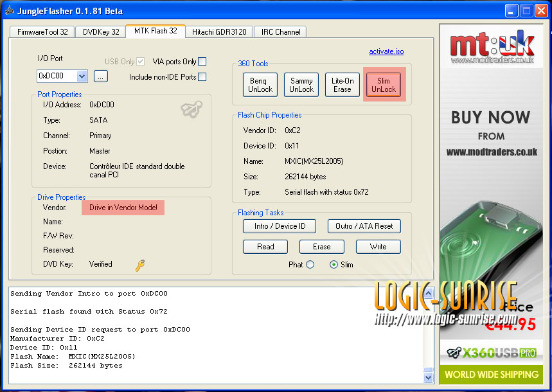Click the JungleFlasher title bar app icon
This screenshot has height=392, width=552.
10,10
